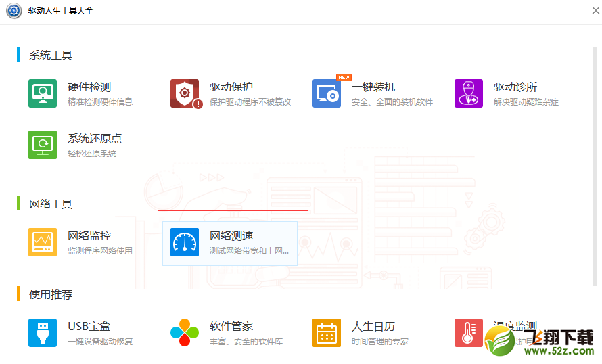The image size is (602, 364).
Task: Click the 人生日历 title text
Action: click(373, 327)
